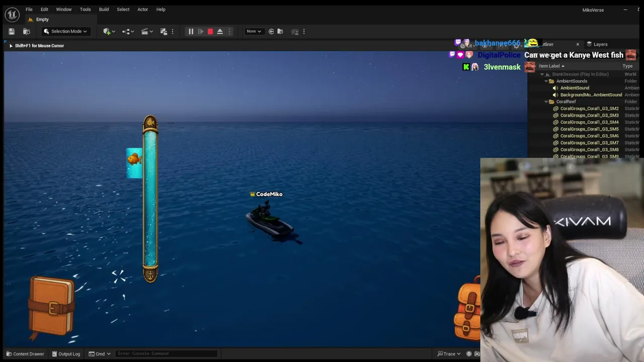Save the current level with the floppy icon
The image size is (644, 362).
pyautogui.click(x=12, y=32)
